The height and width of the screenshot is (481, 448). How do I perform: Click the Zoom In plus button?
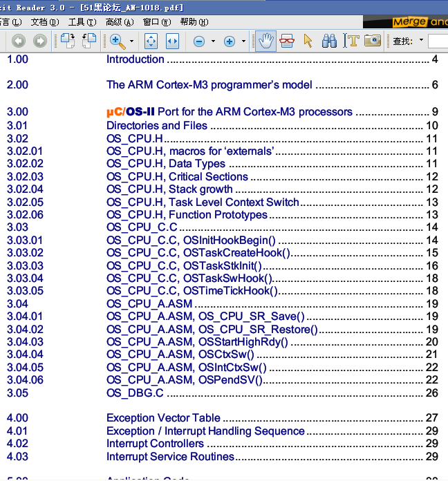click(230, 41)
